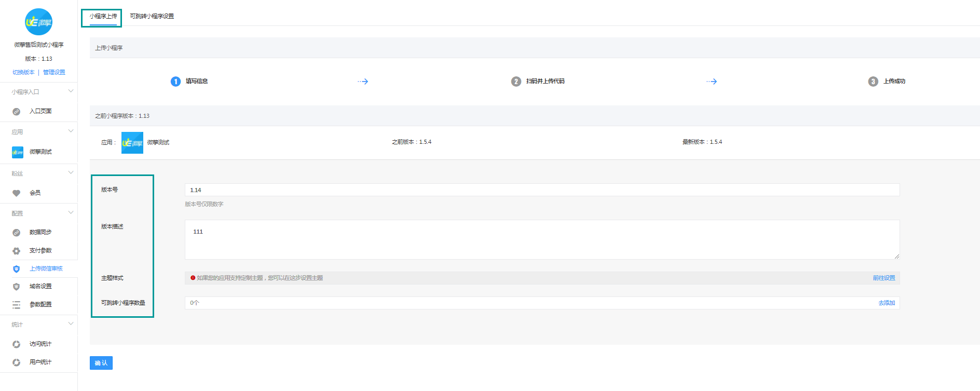Collapse the 配置 sidebar section
Image resolution: width=980 pixels, height=391 pixels.
coord(71,213)
